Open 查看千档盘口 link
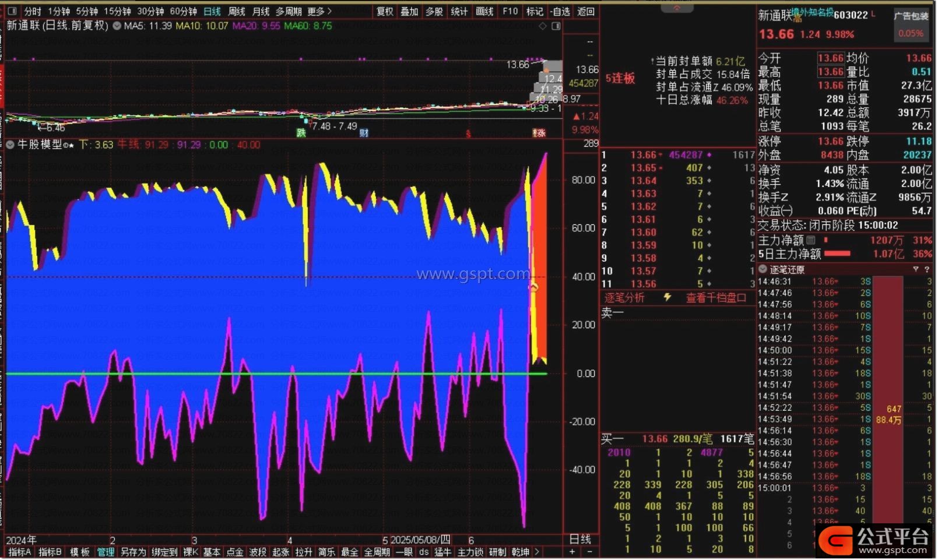 716,298
